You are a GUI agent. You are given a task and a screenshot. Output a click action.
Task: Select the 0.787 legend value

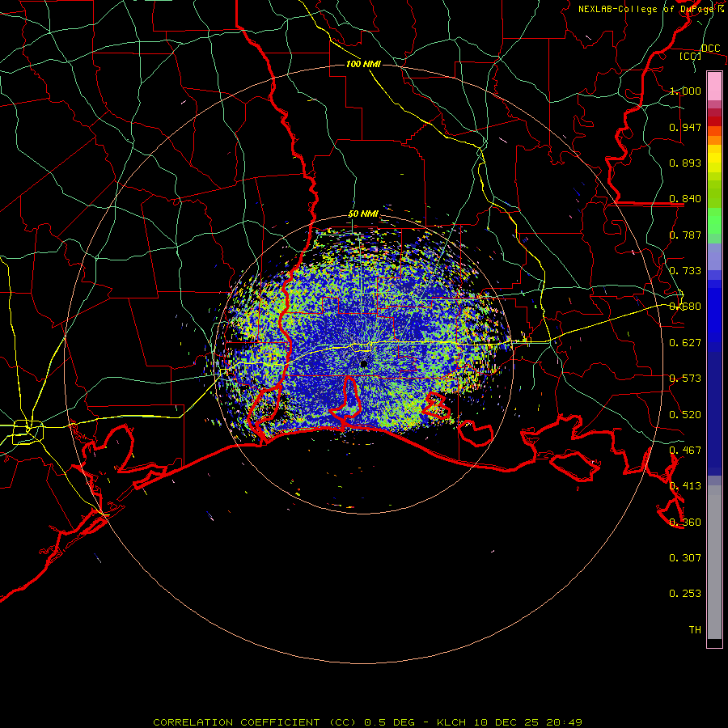click(685, 235)
